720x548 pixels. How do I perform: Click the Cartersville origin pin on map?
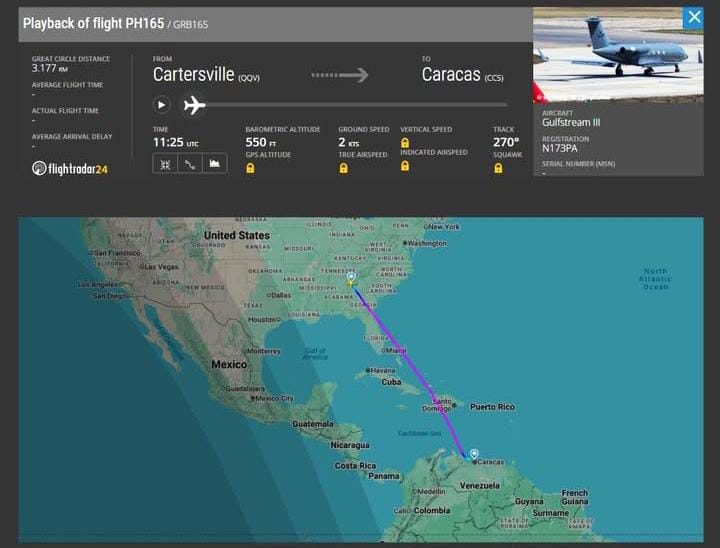[x=351, y=277]
